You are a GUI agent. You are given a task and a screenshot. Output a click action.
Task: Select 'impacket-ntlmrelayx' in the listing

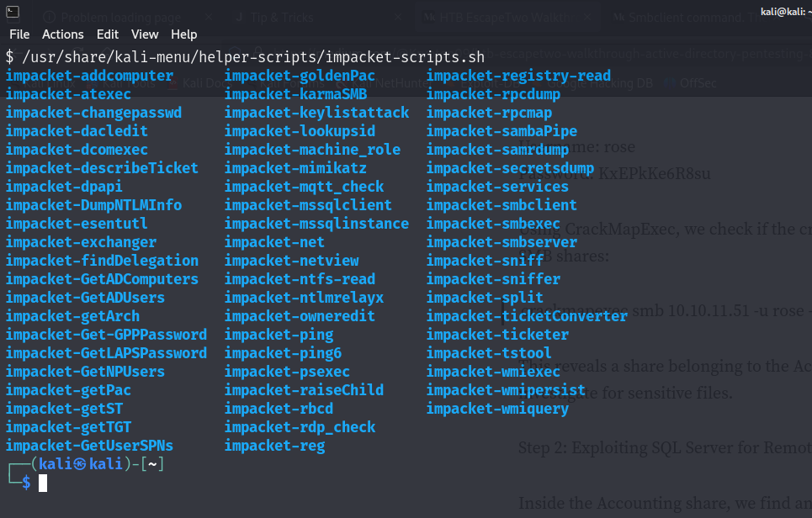(304, 298)
